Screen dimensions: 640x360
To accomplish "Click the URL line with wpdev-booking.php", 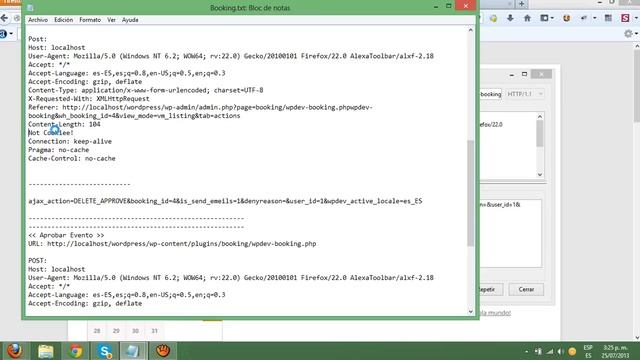I will (172, 244).
